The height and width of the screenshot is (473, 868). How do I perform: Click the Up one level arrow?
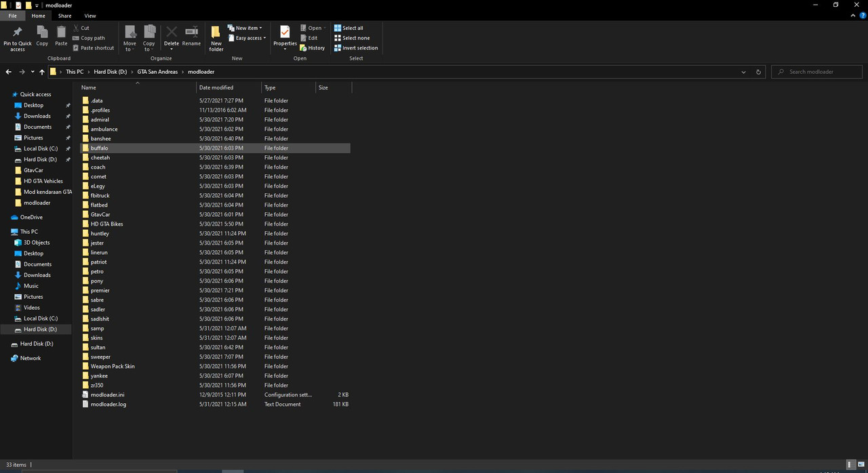click(x=42, y=72)
